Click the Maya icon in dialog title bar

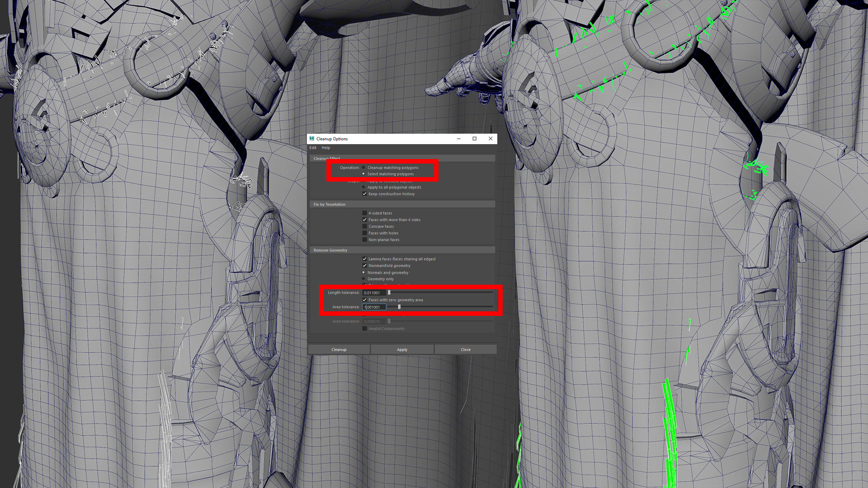(311, 139)
